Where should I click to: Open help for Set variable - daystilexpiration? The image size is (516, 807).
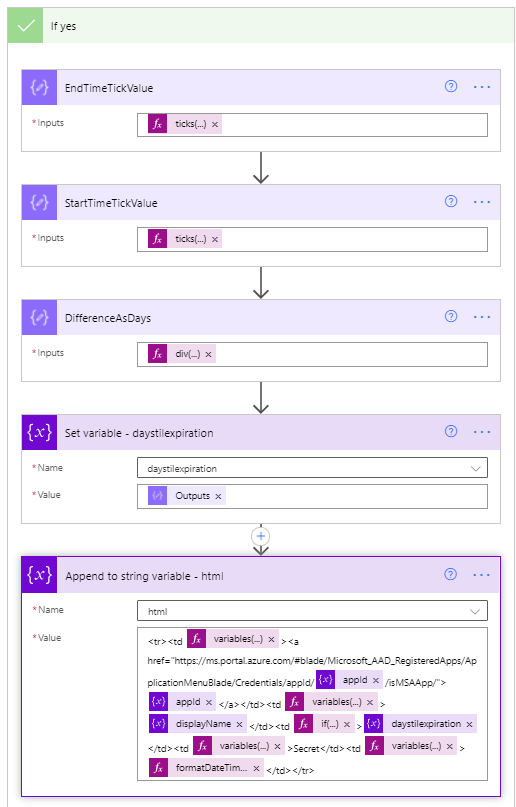click(451, 431)
